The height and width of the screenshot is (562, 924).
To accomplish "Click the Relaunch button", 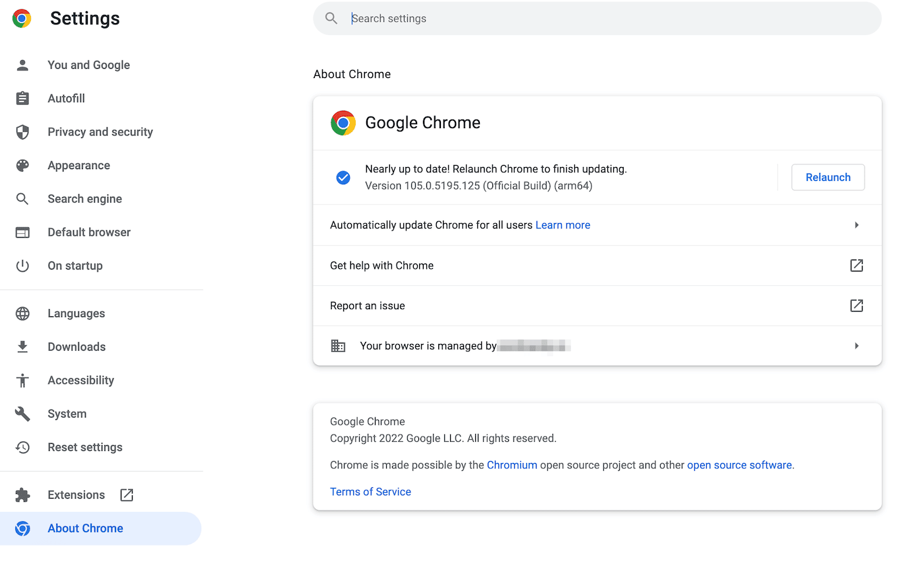I will 828,177.
